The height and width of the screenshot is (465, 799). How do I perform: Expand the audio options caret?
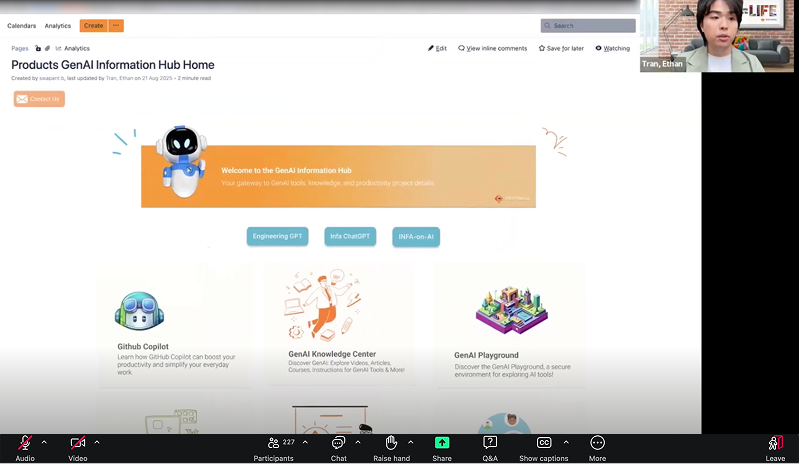(44, 443)
